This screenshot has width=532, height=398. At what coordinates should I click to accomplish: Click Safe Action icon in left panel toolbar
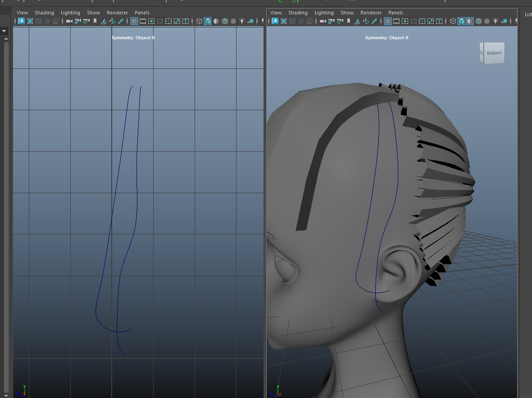[x=177, y=21]
